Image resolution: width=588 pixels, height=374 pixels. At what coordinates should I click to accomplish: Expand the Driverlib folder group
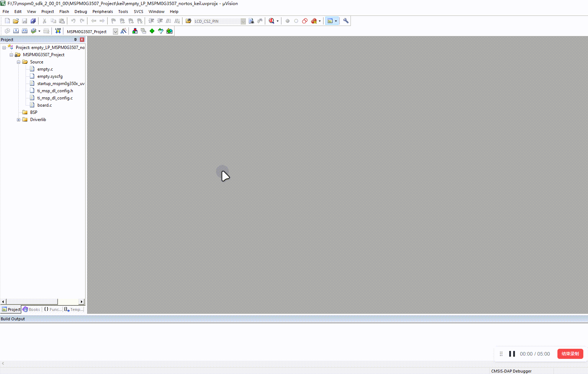click(18, 120)
